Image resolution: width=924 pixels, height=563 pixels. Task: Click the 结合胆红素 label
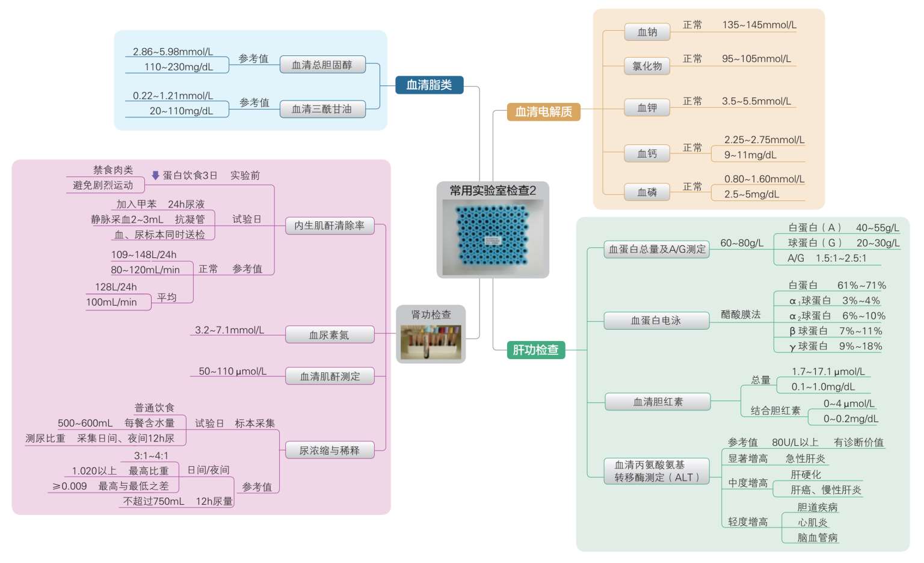coord(775,410)
